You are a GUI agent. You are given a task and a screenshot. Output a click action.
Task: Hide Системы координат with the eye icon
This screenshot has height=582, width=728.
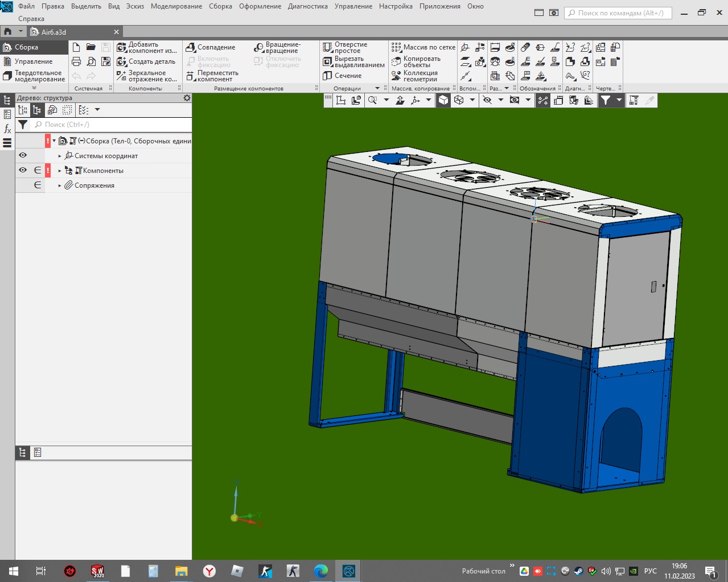click(23, 155)
